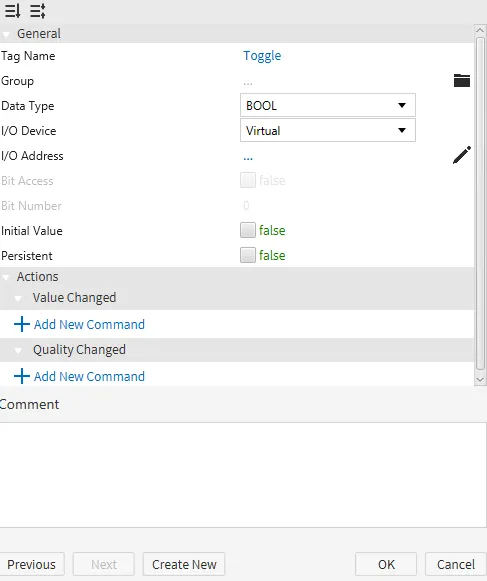Image resolution: width=487 pixels, height=581 pixels.
Task: Collapse the Quality Changed group
Action: pyautogui.click(x=18, y=350)
